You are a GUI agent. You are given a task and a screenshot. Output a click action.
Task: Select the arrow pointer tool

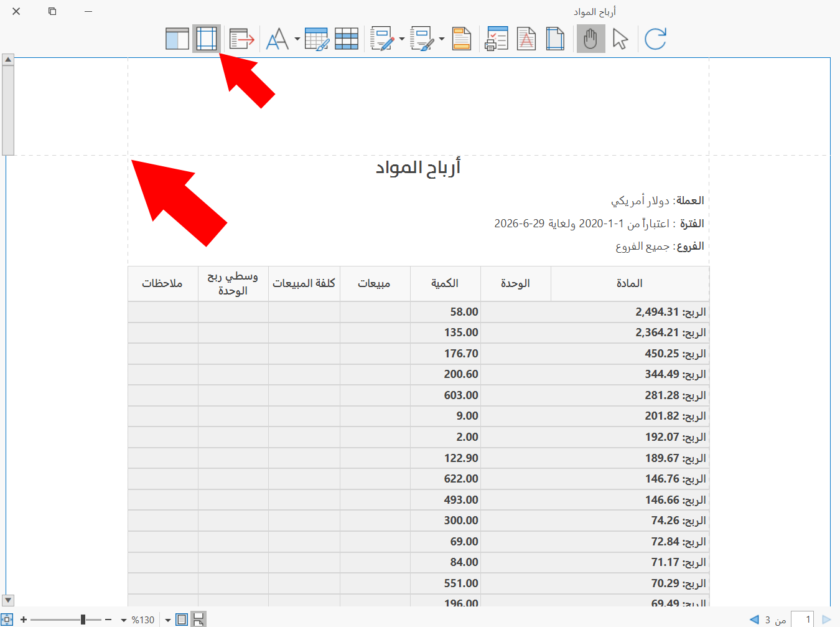pyautogui.click(x=620, y=39)
